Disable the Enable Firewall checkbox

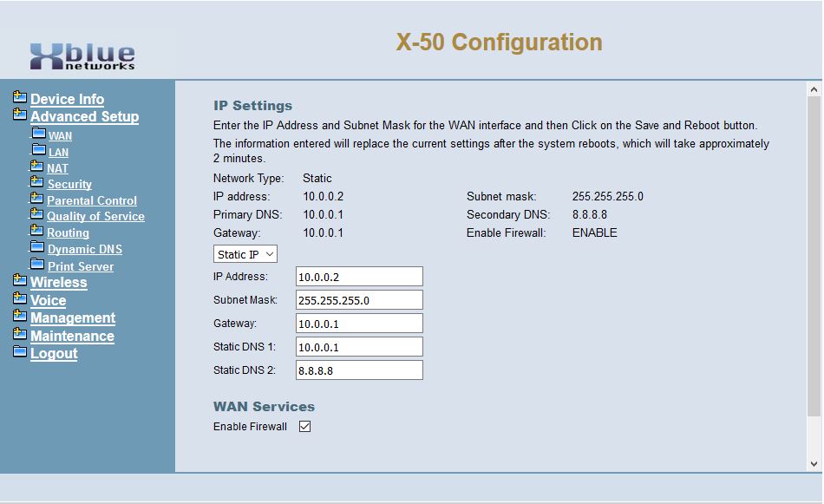304,427
